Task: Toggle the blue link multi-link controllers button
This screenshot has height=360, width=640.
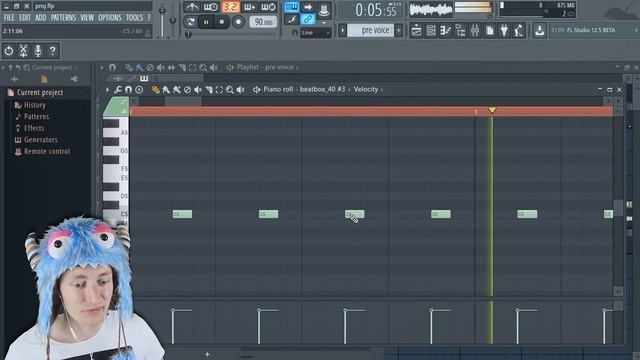Action: tap(308, 19)
